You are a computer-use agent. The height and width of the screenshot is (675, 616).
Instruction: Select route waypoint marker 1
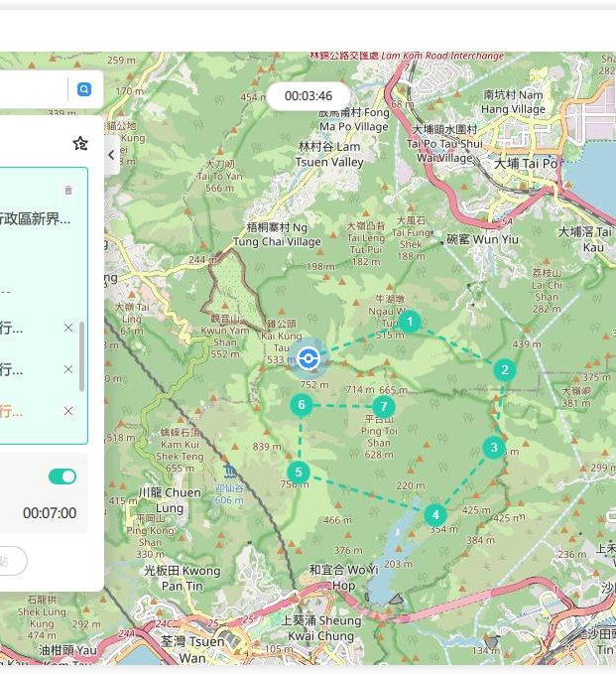410,322
